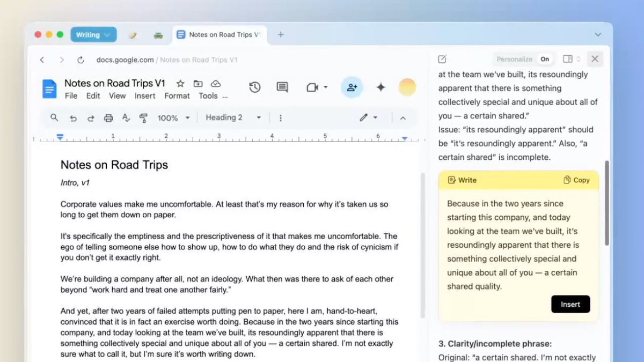Click the left indent ruler marker
This screenshot has height=362, width=644.
coord(60,138)
